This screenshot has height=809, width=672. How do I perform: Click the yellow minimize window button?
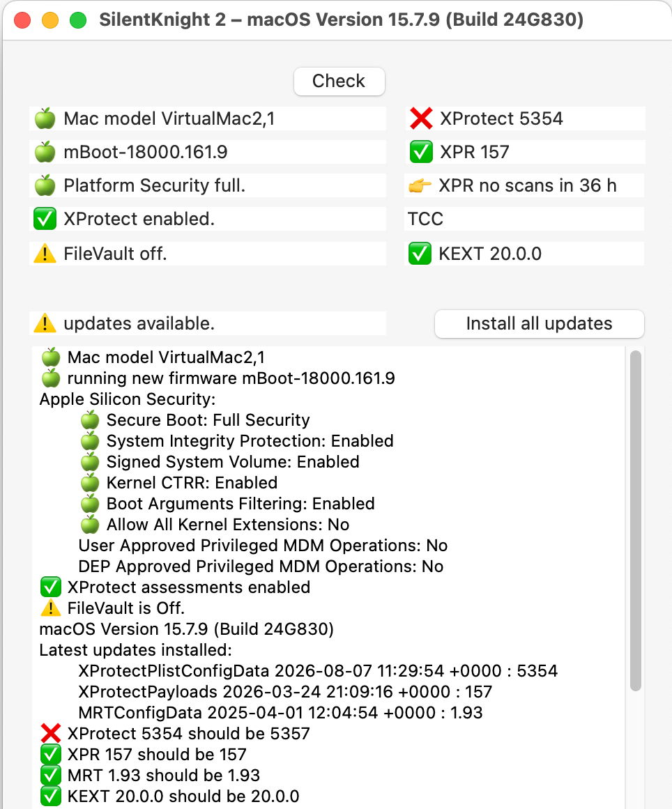[x=50, y=20]
